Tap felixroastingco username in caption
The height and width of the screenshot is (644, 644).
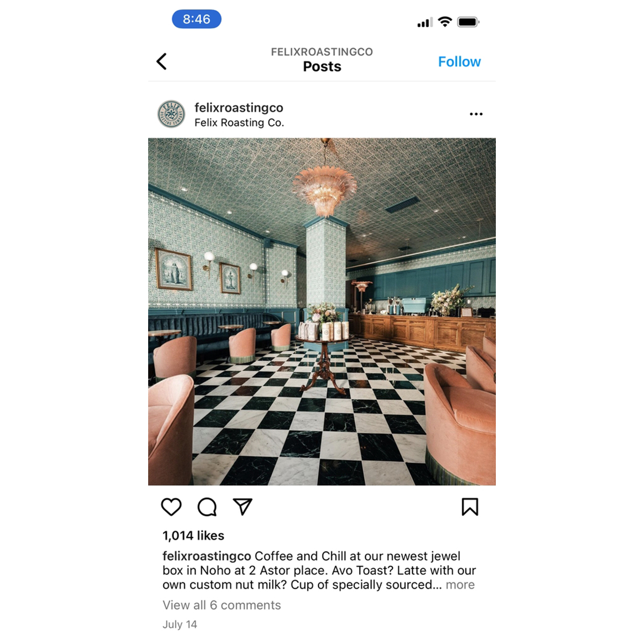coord(207,556)
